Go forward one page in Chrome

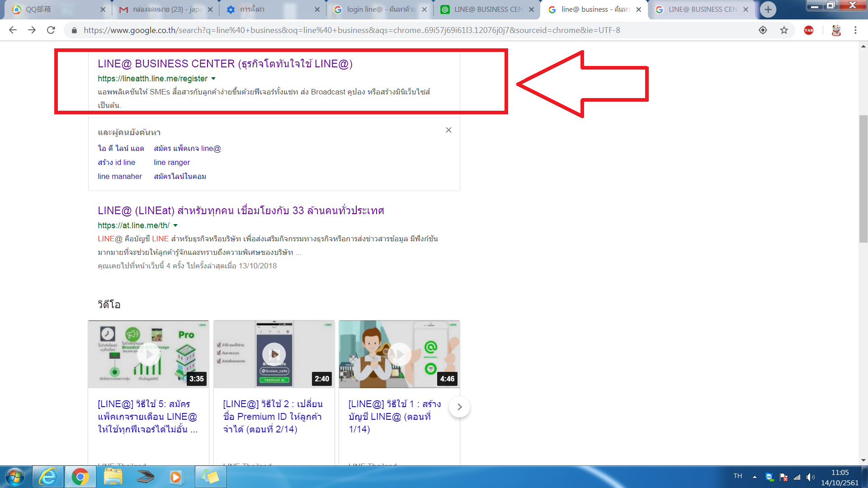[x=32, y=30]
